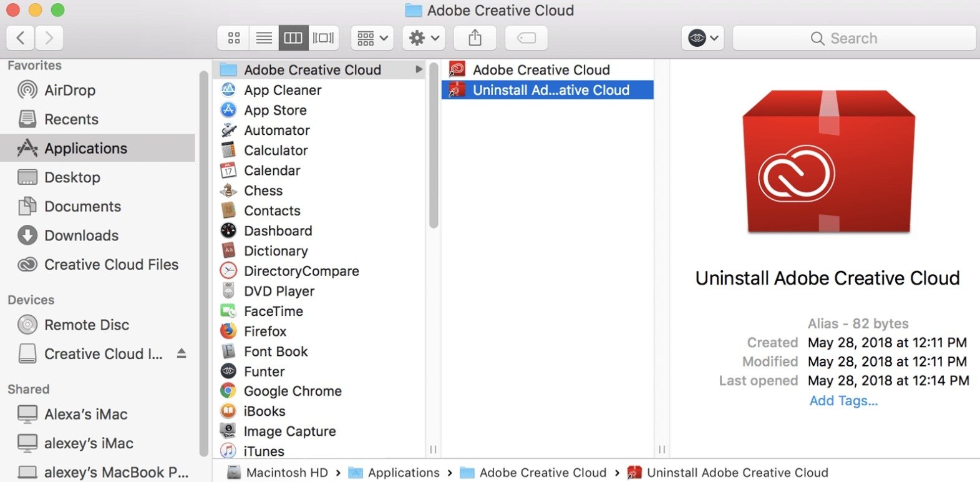Eject the Creative Cloud disk image
The width and height of the screenshot is (980, 482).
pyautogui.click(x=182, y=353)
